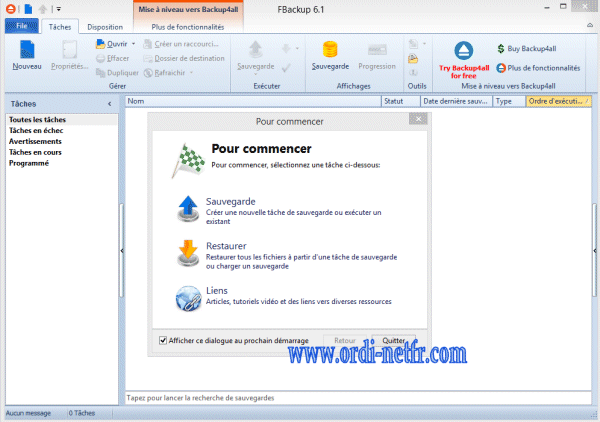Image resolution: width=600 pixels, height=422 pixels.
Task: Expand the Sauvegarde dropdown in Exécuter group
Action: (x=256, y=73)
